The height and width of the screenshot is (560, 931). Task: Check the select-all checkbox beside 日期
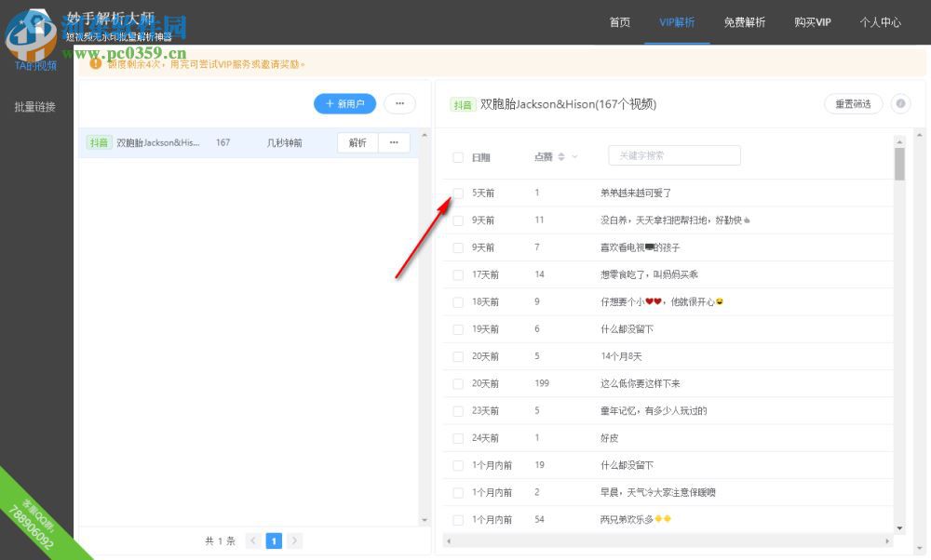coord(458,157)
